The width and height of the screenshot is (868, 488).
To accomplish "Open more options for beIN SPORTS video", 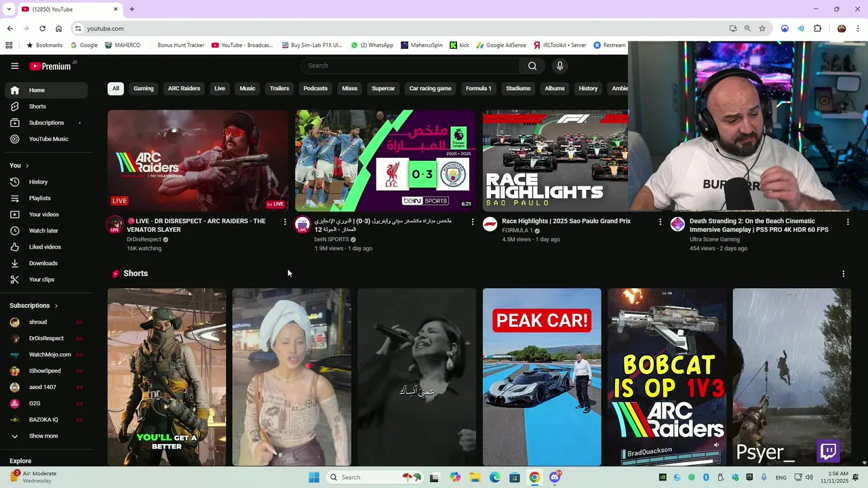I will tap(473, 222).
